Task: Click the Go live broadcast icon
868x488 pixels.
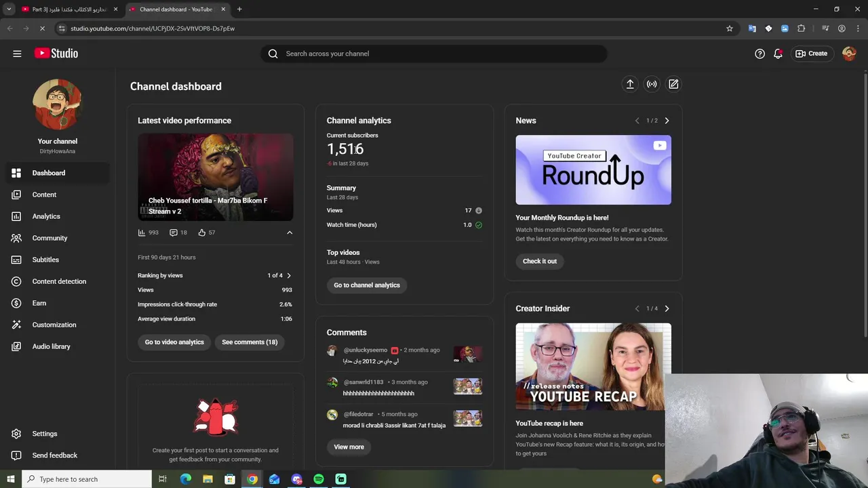Action: 652,84
